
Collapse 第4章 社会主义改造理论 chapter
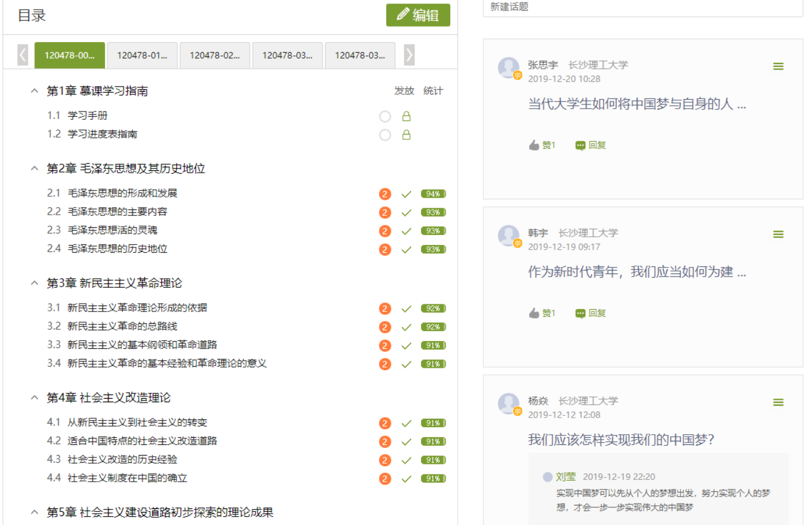tap(34, 397)
